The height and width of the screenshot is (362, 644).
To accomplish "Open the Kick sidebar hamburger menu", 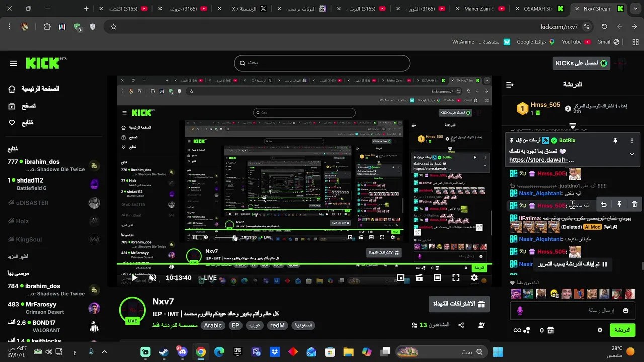I will coord(14,64).
